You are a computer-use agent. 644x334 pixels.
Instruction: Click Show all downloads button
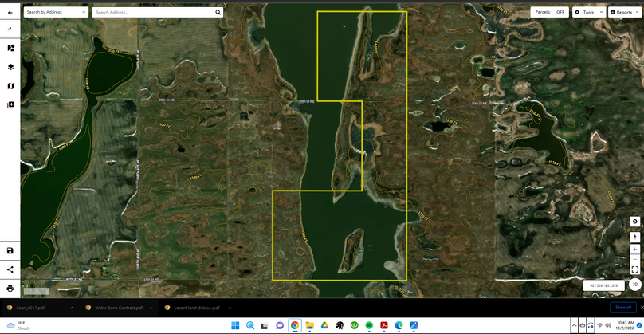pos(622,307)
